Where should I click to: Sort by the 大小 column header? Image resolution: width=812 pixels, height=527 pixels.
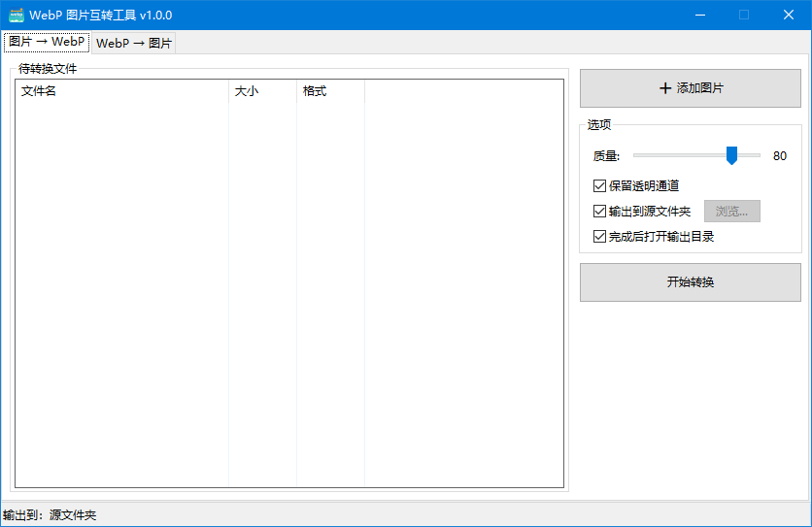pos(262,91)
